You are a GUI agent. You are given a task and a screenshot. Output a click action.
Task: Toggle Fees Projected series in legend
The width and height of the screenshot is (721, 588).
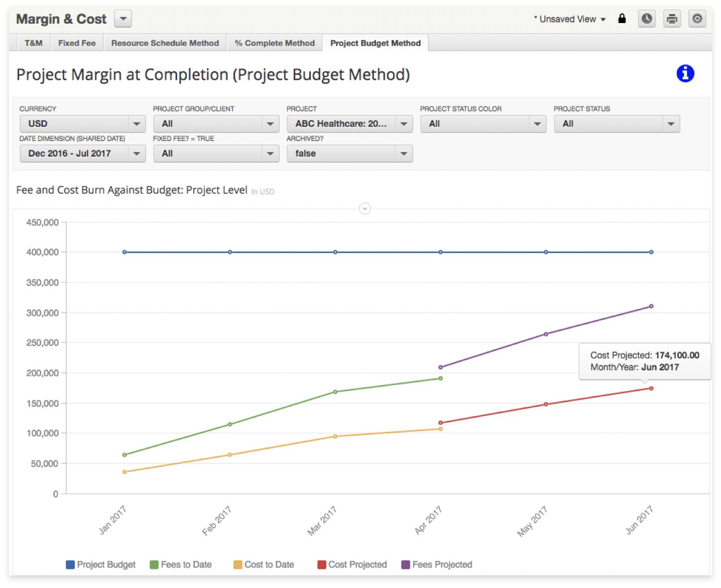click(x=437, y=564)
